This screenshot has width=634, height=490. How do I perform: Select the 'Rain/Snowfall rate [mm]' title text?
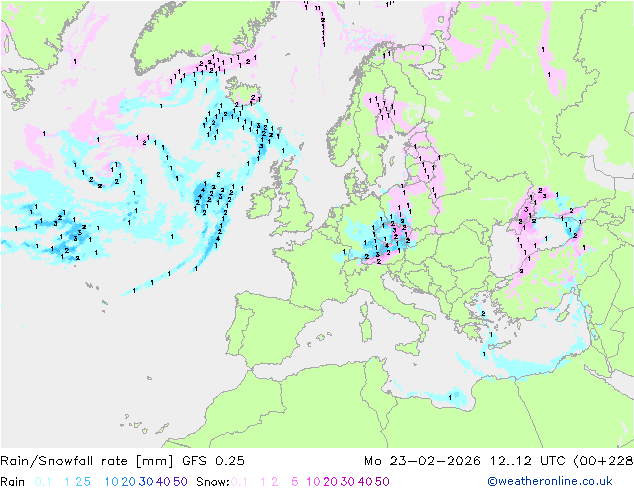pyautogui.click(x=87, y=461)
